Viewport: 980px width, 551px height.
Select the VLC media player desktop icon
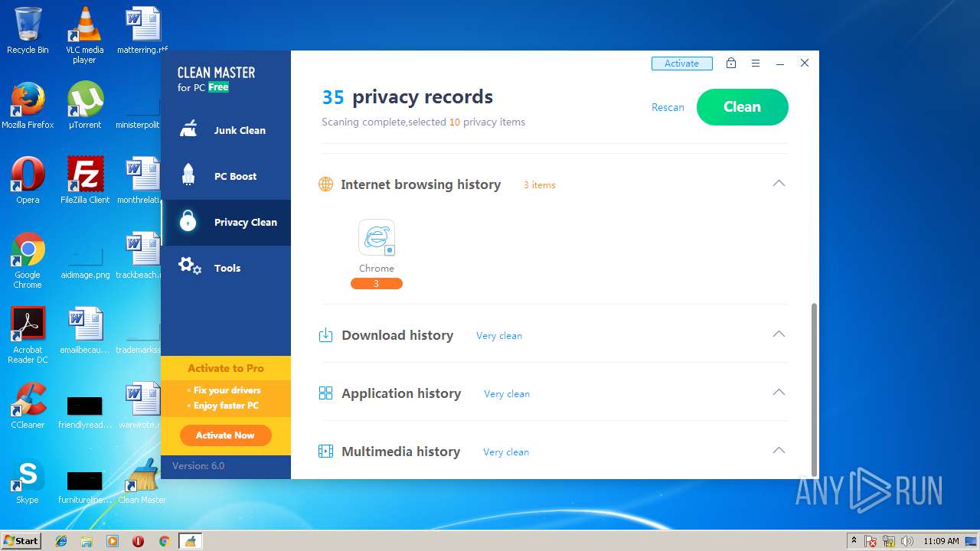[x=84, y=34]
